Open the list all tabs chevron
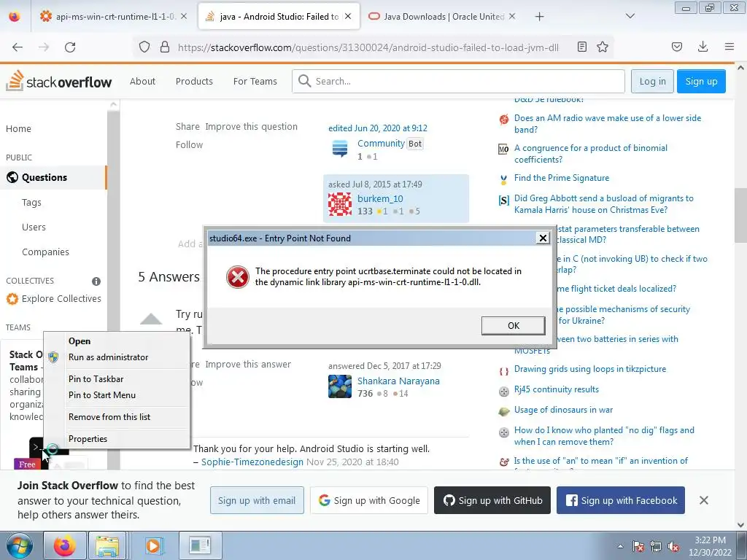Image resolution: width=747 pixels, height=560 pixels. point(630,16)
